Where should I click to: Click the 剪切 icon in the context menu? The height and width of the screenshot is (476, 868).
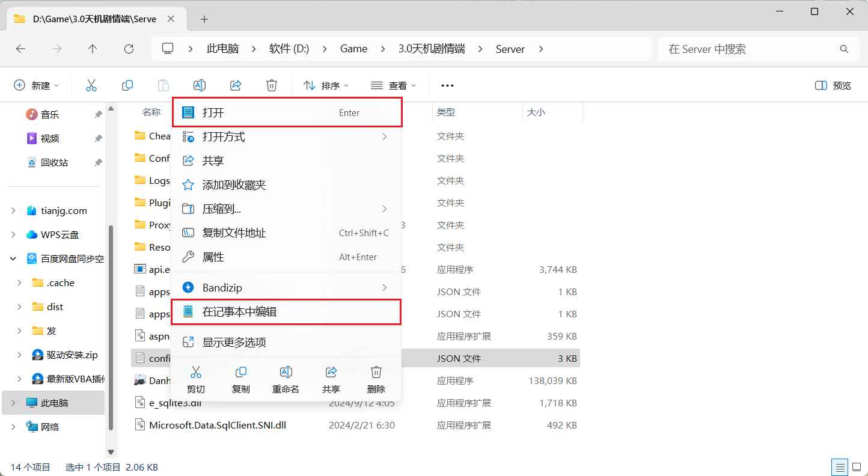click(x=195, y=379)
